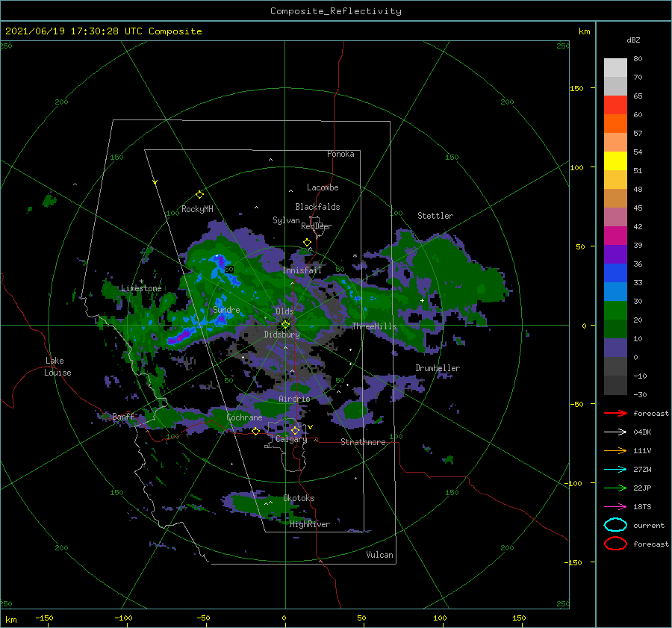Image resolution: width=672 pixels, height=628 pixels.
Task: Click the Lacombe city label
Action: [x=323, y=187]
